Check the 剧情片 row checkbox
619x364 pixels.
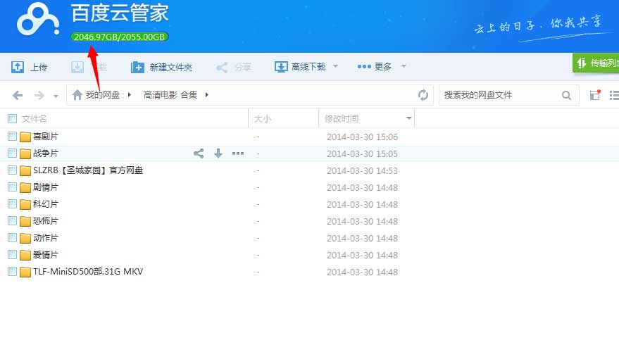tap(12, 187)
